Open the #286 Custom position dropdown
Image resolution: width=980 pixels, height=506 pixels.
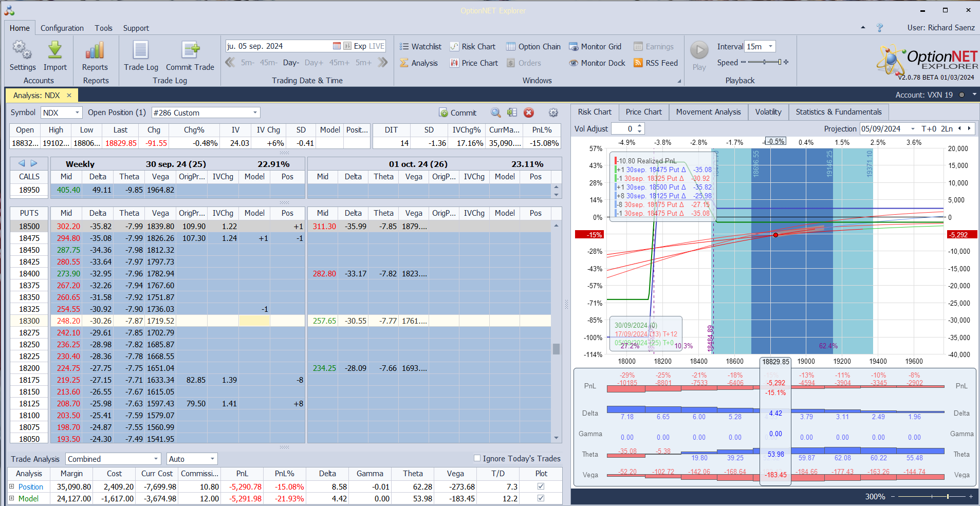pos(255,113)
